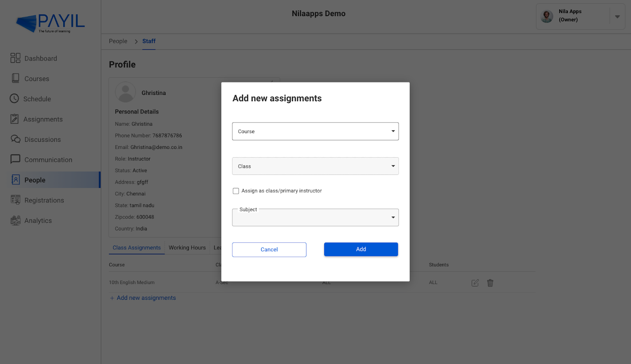
Task: Click phone number 7687876786
Action: pyautogui.click(x=167, y=136)
